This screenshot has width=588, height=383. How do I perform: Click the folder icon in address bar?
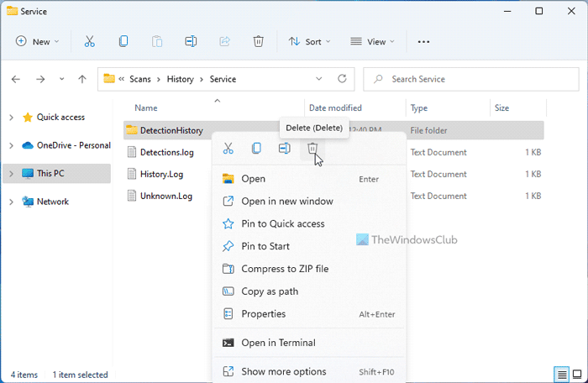pyautogui.click(x=109, y=79)
